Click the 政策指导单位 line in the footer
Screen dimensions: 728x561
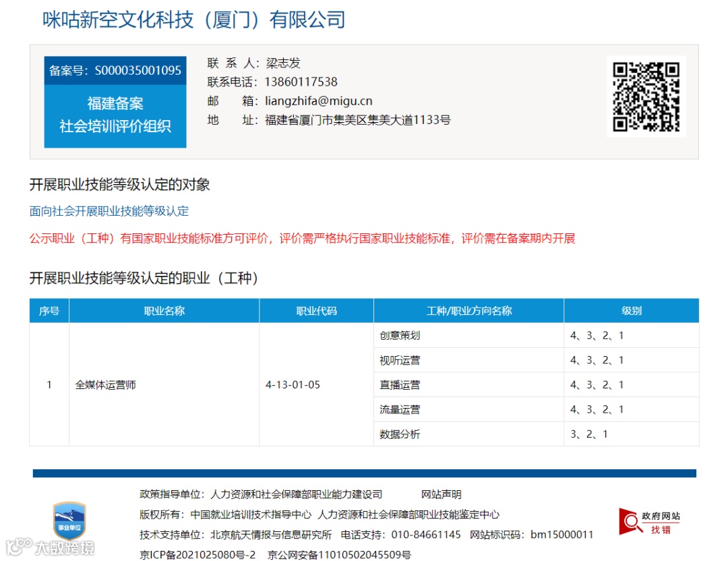point(261,494)
